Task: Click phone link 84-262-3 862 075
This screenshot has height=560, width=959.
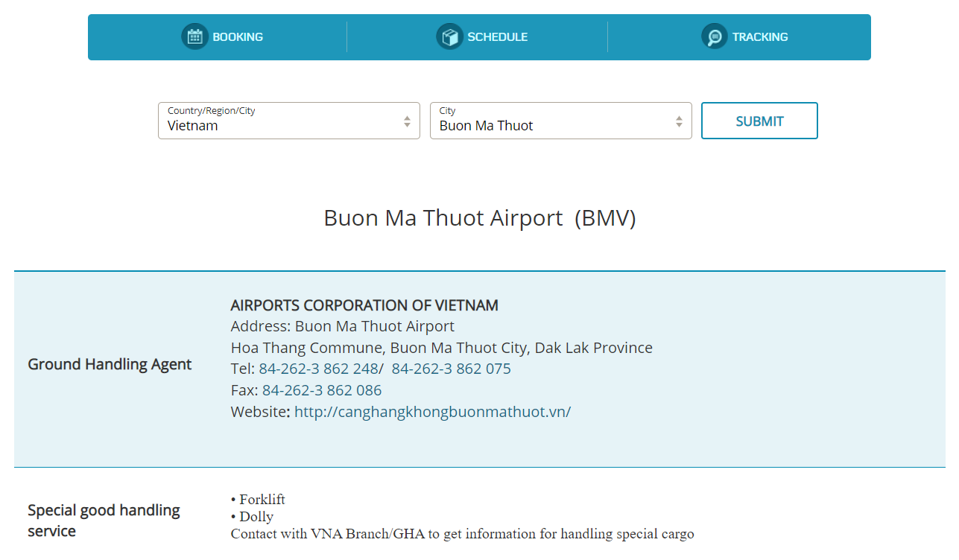Action: [452, 369]
